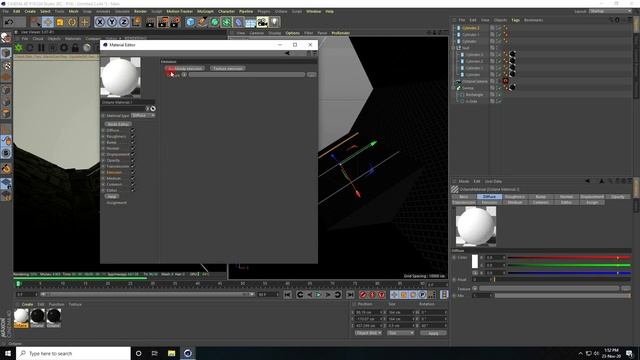Click the white Color swatch in Attribute Manager

coord(475,262)
